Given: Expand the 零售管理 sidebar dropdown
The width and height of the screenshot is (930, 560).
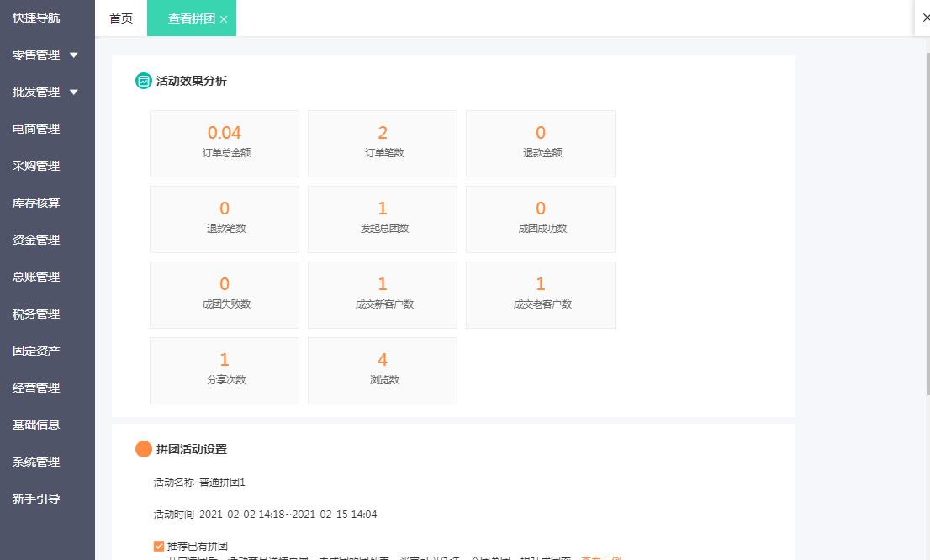Looking at the screenshot, I should (x=36, y=55).
